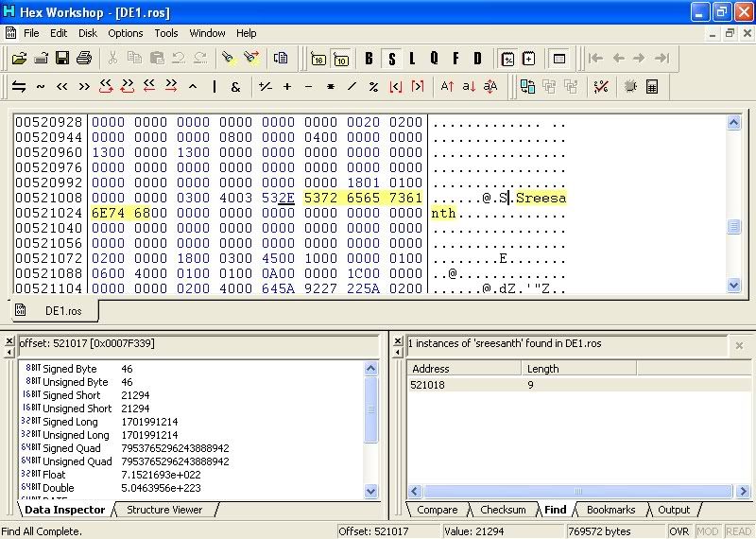
Task: Switch display to hex offsets (16 icon)
Action: click(x=318, y=59)
